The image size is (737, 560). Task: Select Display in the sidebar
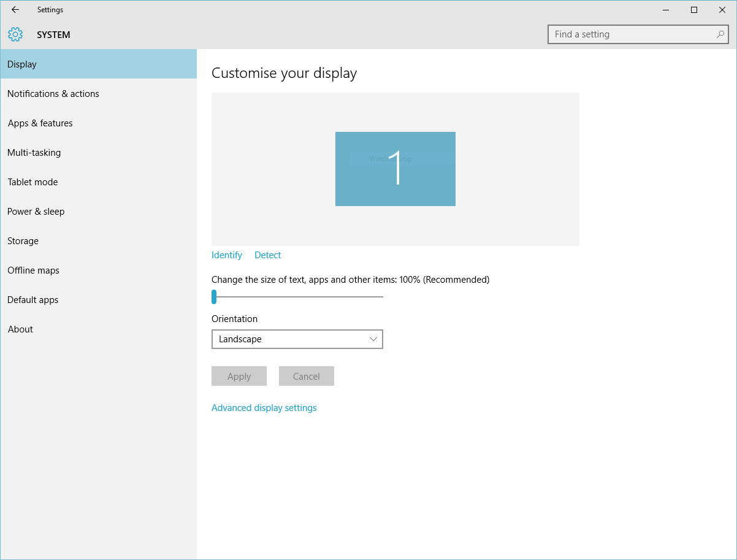click(98, 64)
